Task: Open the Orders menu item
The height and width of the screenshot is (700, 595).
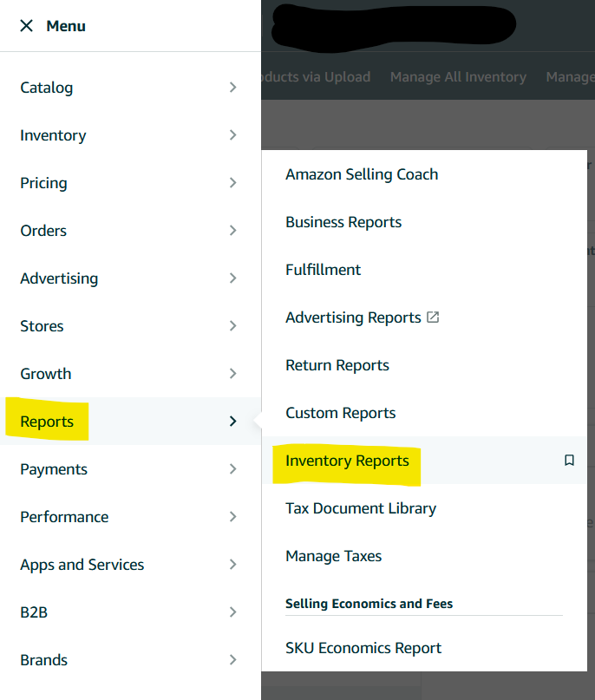Action: [43, 231]
